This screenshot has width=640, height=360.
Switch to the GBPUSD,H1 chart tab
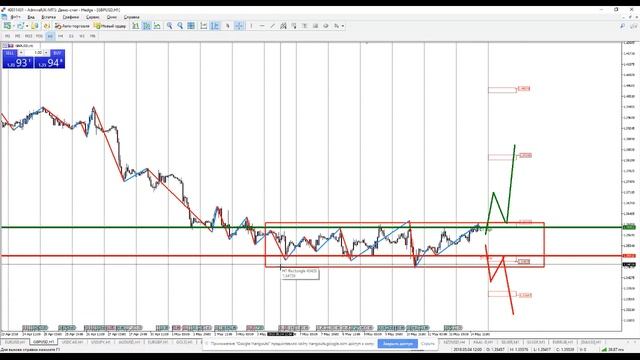pos(43,342)
